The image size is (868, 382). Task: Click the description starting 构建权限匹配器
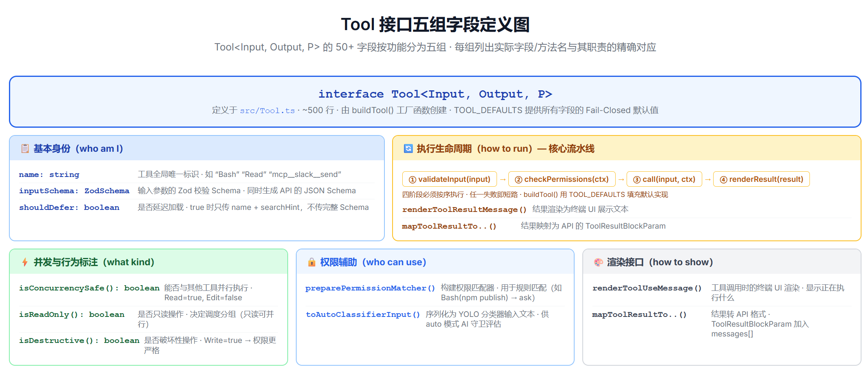[501, 293]
